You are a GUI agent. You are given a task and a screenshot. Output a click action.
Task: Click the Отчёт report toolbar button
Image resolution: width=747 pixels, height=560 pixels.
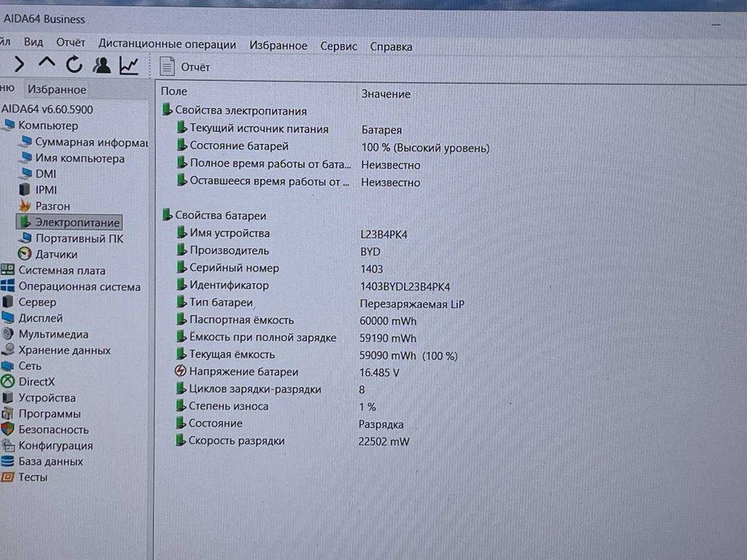(x=185, y=66)
